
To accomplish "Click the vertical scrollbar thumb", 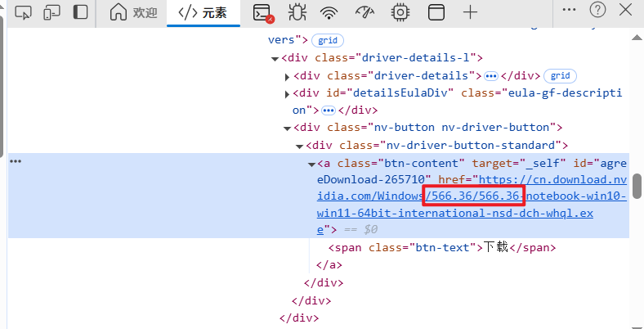I will [x=637, y=186].
